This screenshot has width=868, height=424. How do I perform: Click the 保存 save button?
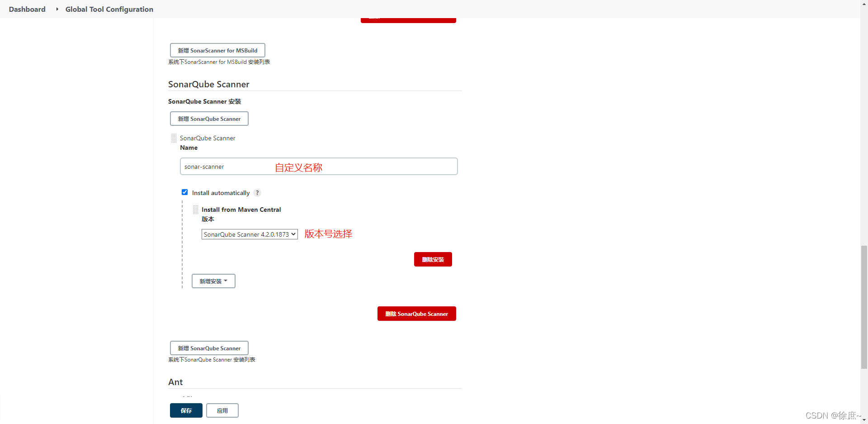[x=186, y=410]
